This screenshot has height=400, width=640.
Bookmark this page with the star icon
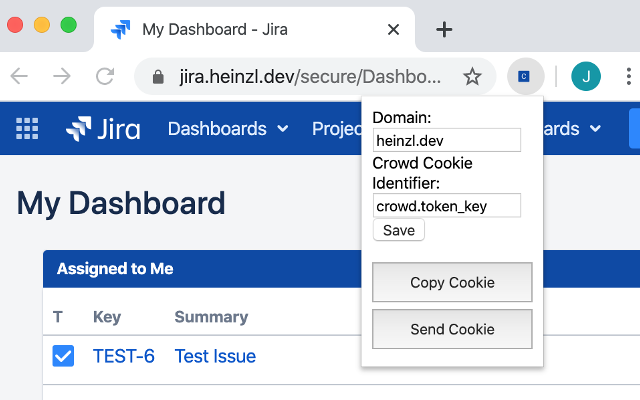473,76
